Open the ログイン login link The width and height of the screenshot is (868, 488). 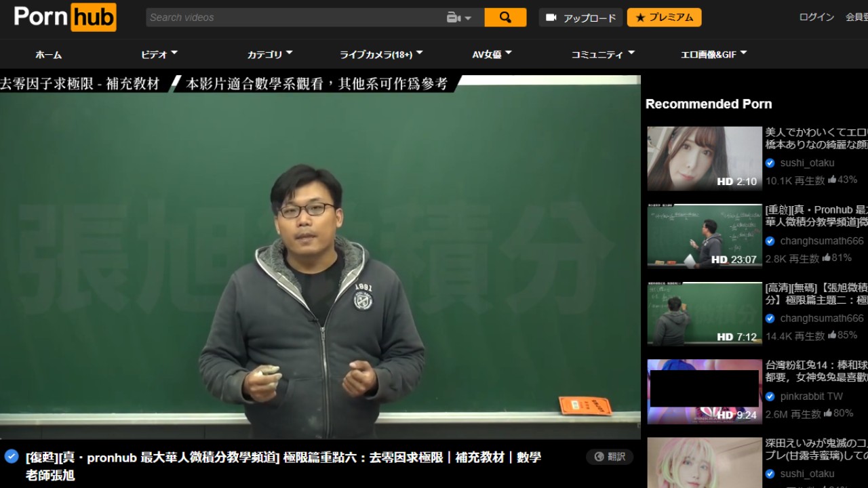[x=816, y=17]
